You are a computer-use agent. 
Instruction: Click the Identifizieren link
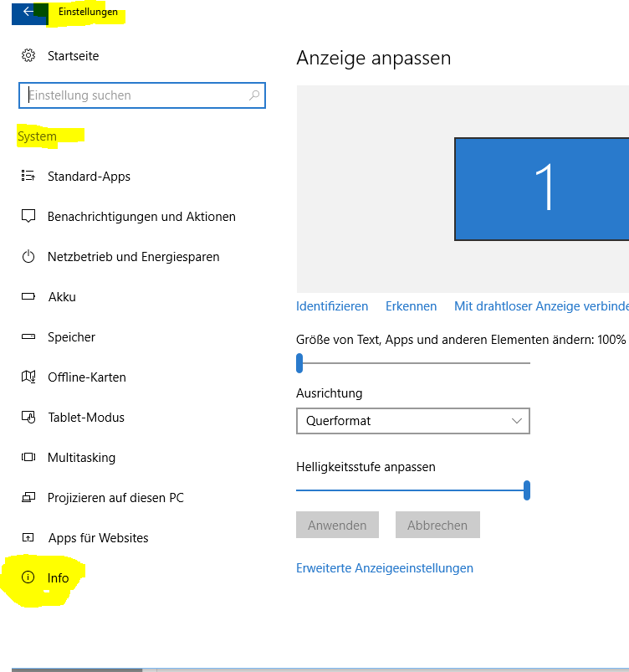pos(332,306)
